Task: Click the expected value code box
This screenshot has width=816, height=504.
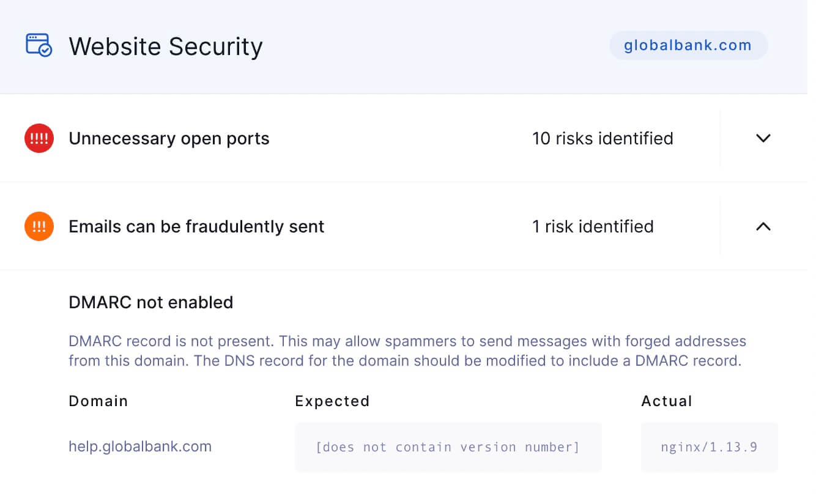Action: click(x=448, y=447)
